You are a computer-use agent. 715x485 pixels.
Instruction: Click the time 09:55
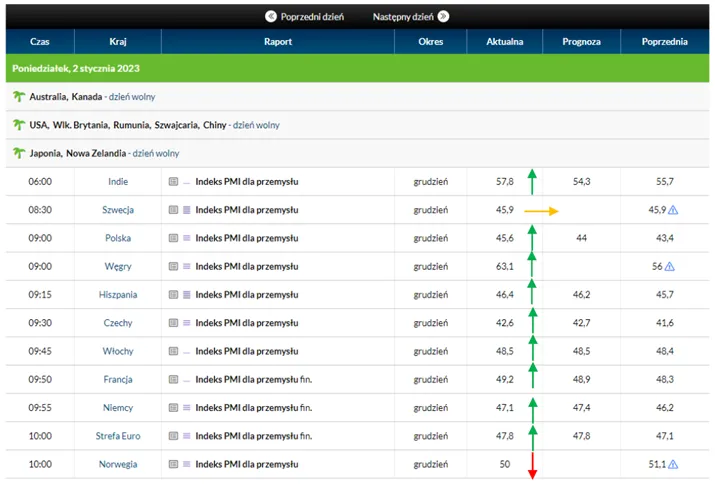click(40, 408)
